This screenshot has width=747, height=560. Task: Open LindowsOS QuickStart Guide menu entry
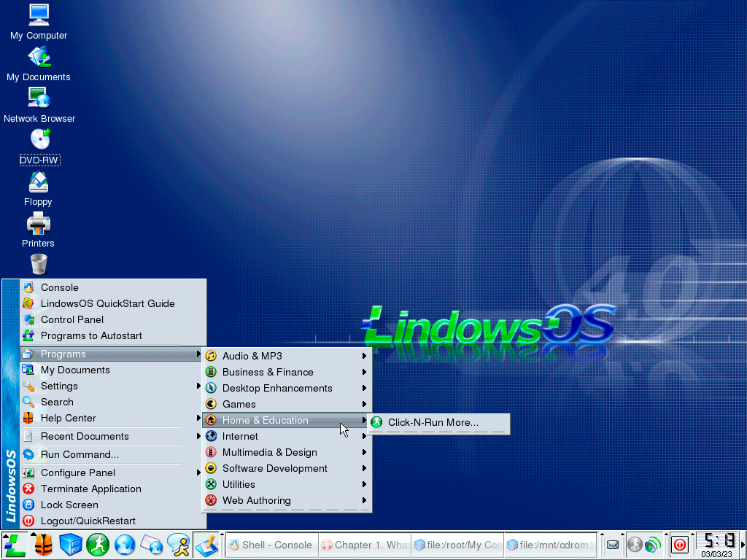113,304
